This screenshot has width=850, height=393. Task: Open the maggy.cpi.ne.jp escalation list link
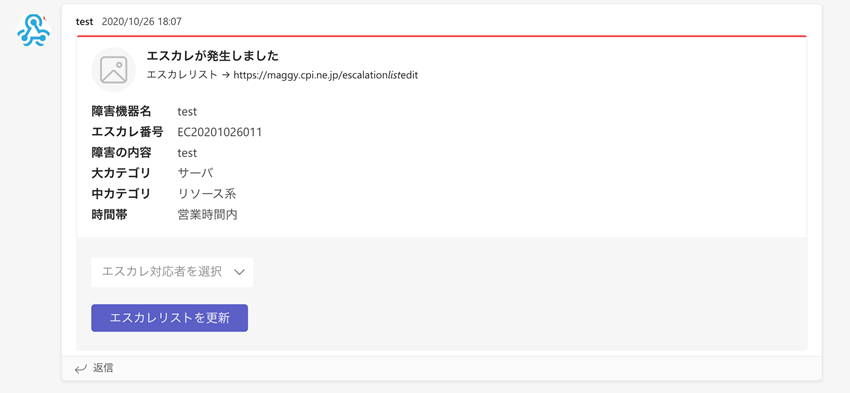325,75
